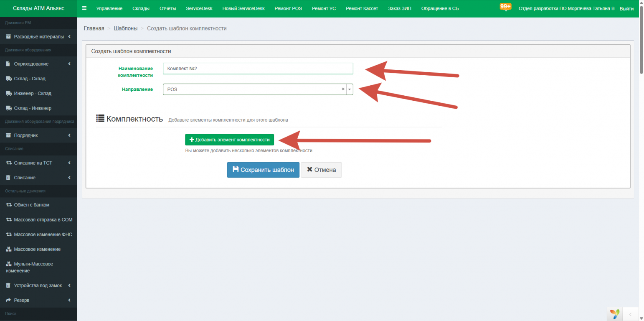Open the 99+ notifications badge
The image size is (644, 321).
pyautogui.click(x=505, y=7)
